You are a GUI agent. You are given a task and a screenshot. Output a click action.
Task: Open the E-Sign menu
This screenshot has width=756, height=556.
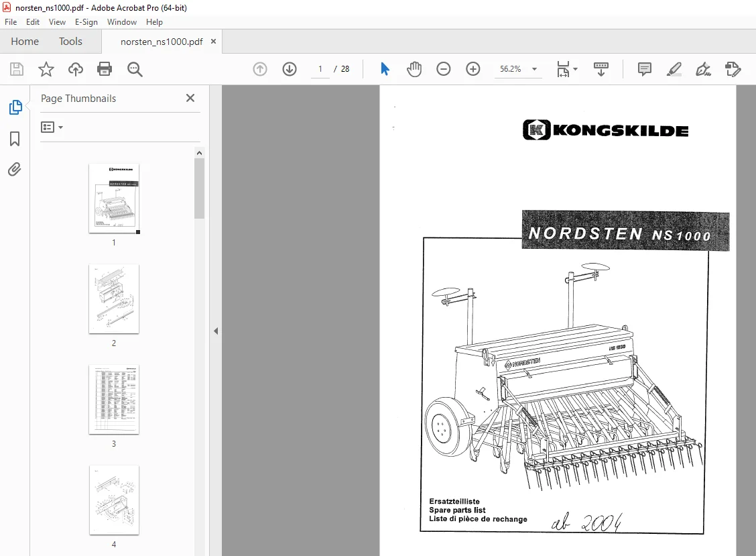[86, 22]
